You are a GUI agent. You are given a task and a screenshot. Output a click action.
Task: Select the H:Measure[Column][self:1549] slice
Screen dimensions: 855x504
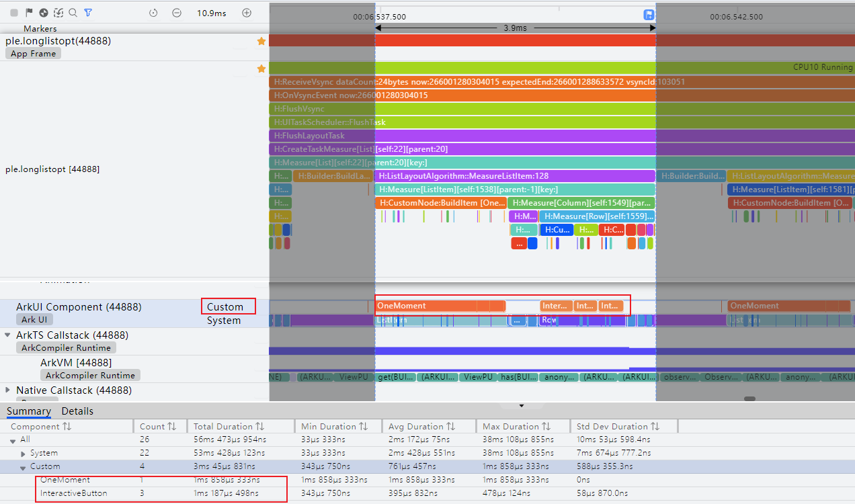coord(581,203)
